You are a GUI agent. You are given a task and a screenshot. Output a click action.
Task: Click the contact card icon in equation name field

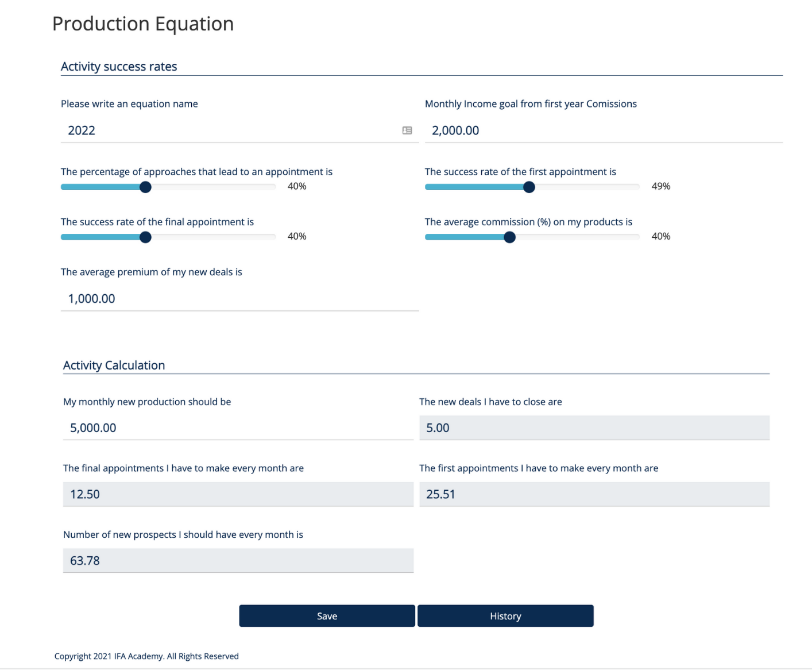click(407, 130)
